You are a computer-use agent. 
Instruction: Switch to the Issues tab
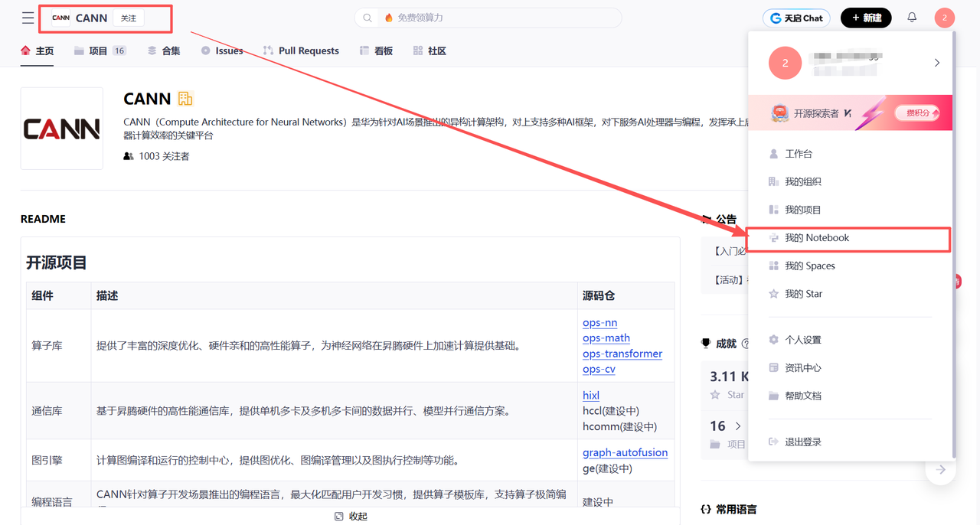[222, 51]
